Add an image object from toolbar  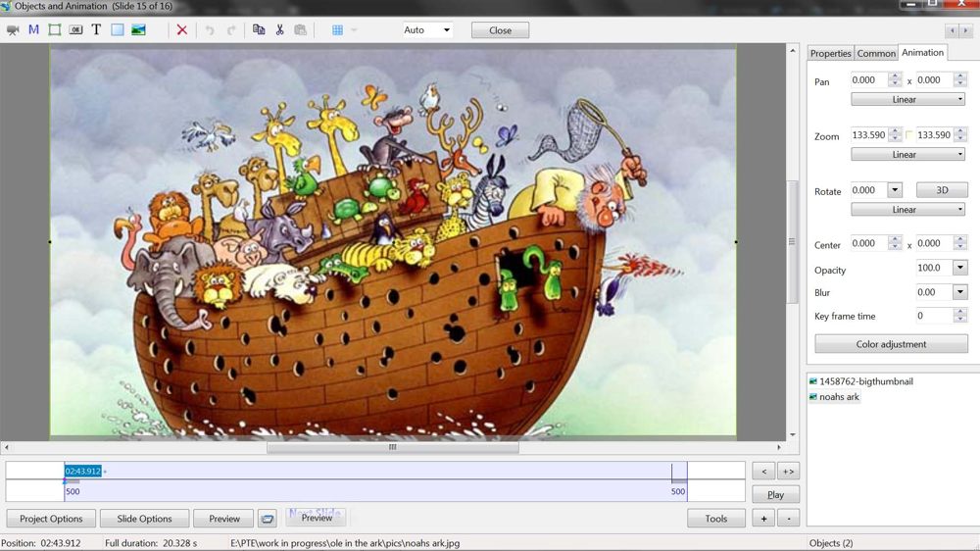click(138, 30)
